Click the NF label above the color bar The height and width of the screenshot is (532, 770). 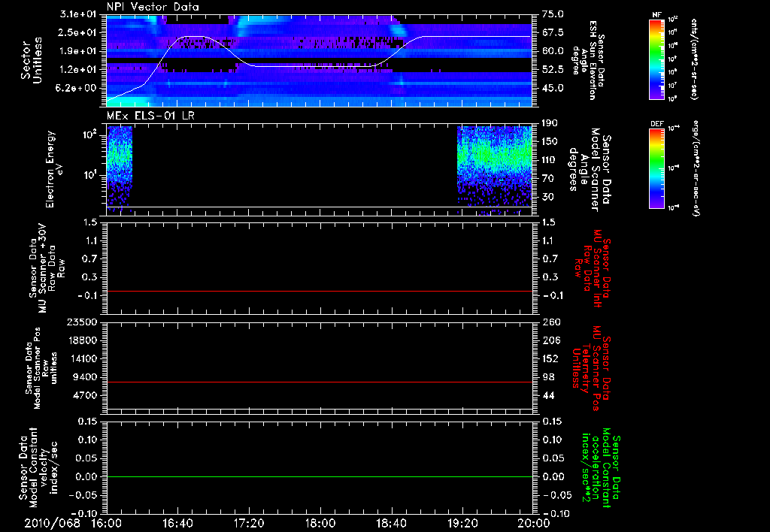click(x=657, y=15)
